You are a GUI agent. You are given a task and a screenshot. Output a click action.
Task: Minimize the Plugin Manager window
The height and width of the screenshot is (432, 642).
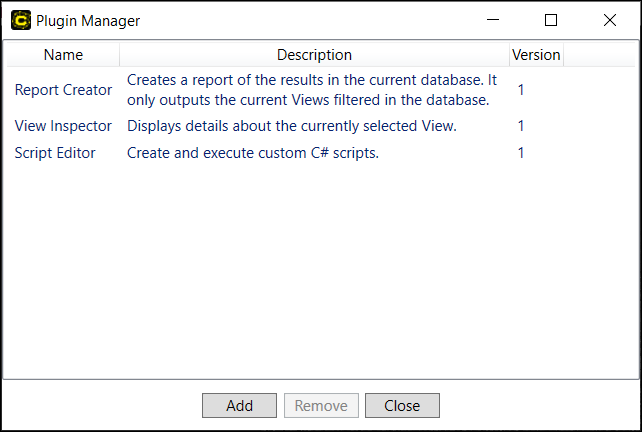click(x=491, y=20)
